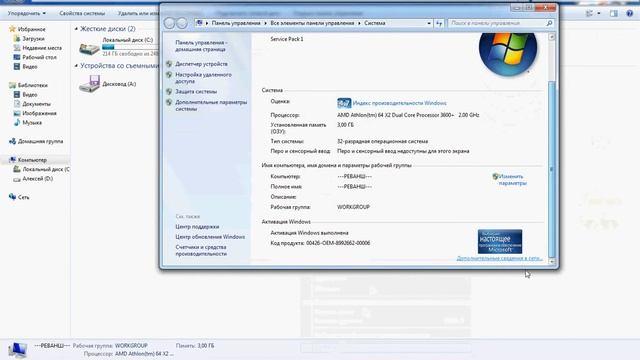Click shield icon next to Защита системы
The image size is (640, 360).
[x=169, y=92]
